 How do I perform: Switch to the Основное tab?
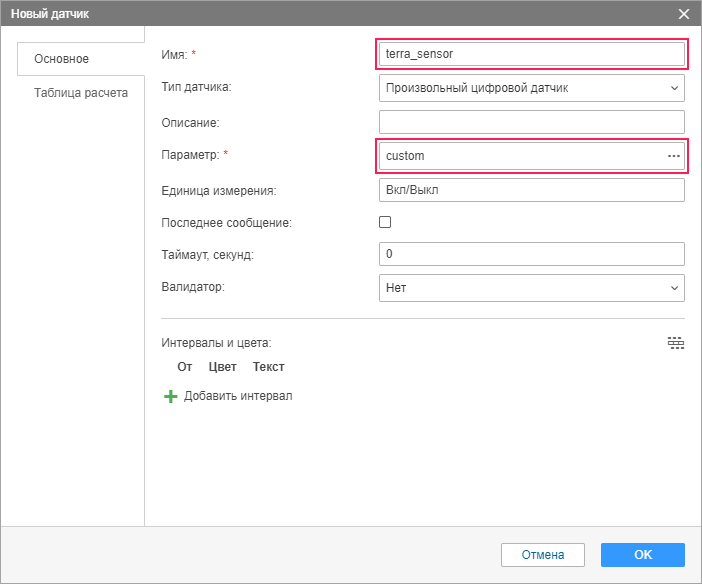pos(62,59)
